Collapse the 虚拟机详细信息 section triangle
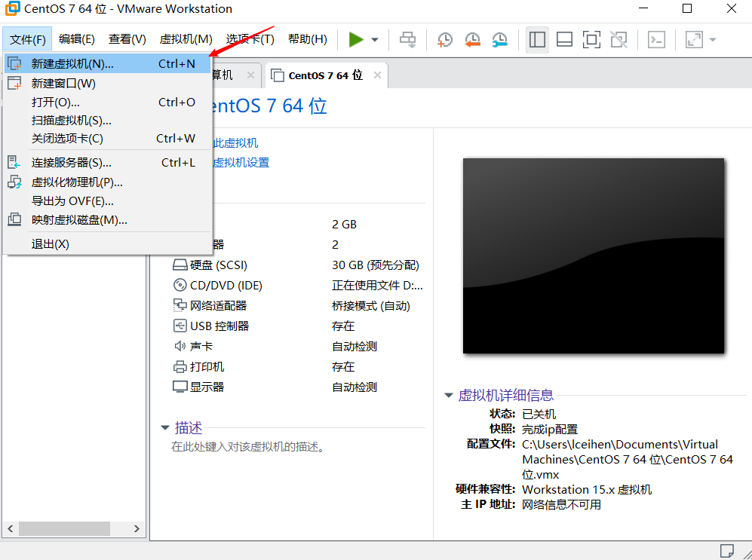 click(x=449, y=395)
